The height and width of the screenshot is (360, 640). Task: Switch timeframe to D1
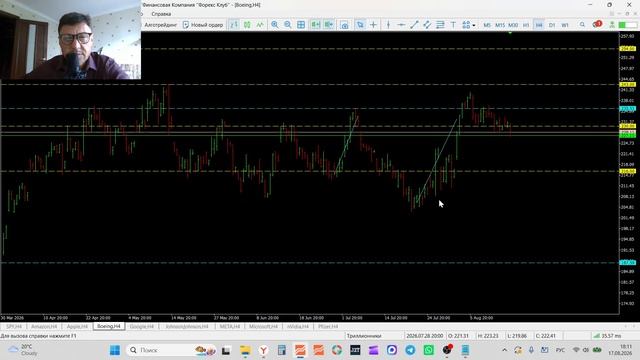(552, 25)
